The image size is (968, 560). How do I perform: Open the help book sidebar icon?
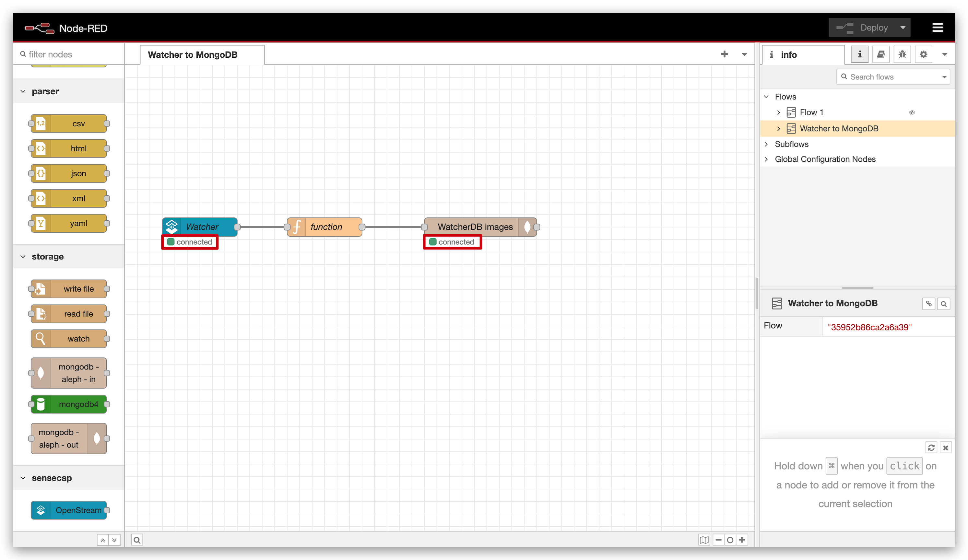pyautogui.click(x=881, y=54)
